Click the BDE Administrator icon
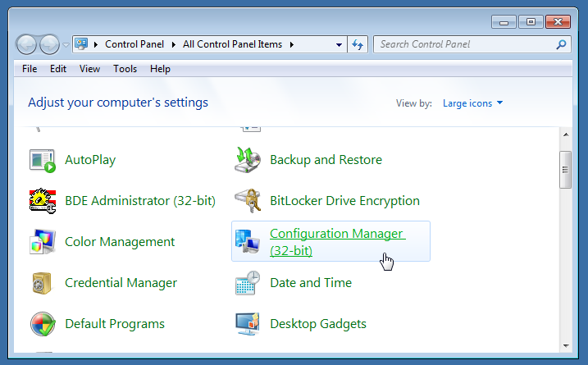Screen dimensions: 588x365 click(43, 201)
